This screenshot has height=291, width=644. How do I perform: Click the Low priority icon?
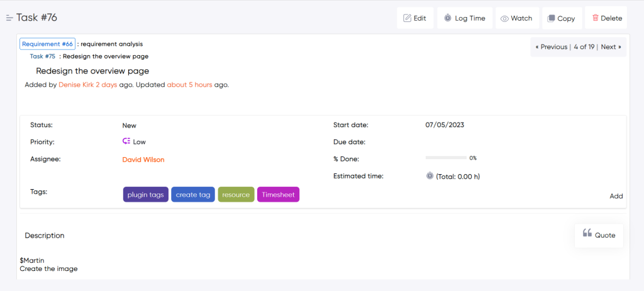[x=126, y=142]
